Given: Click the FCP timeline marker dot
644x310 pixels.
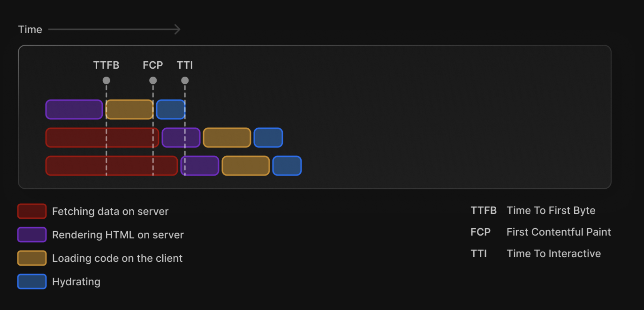Looking at the screenshot, I should pos(153,81).
